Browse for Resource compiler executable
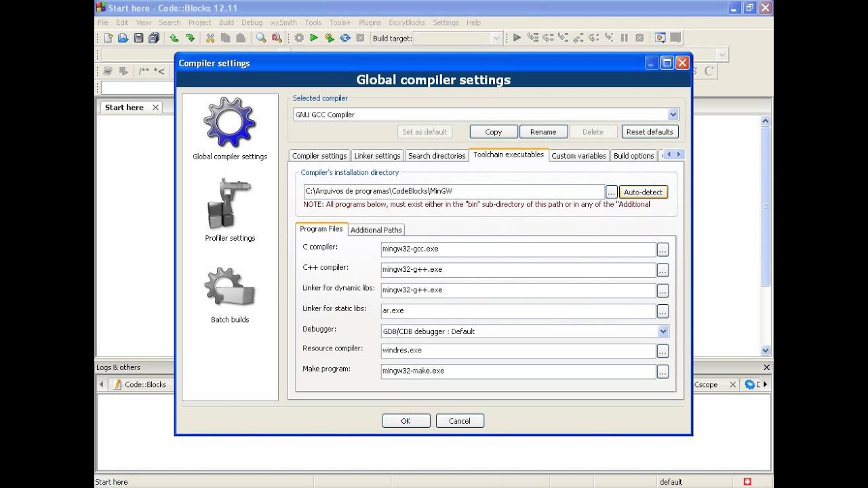 click(x=663, y=351)
